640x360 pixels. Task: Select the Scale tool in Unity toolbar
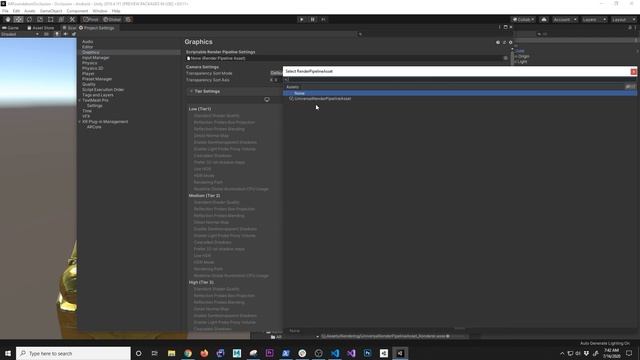click(x=40, y=20)
